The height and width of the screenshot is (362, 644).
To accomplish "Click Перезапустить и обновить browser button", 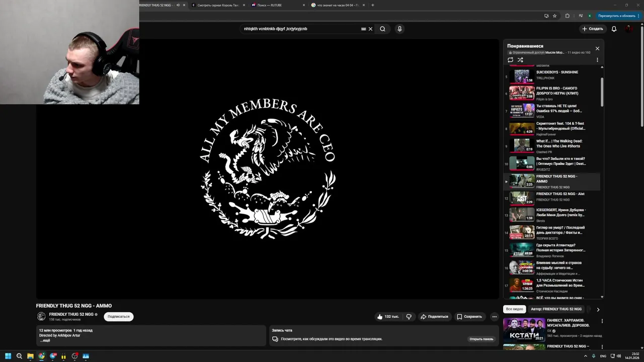I will 617,16.
